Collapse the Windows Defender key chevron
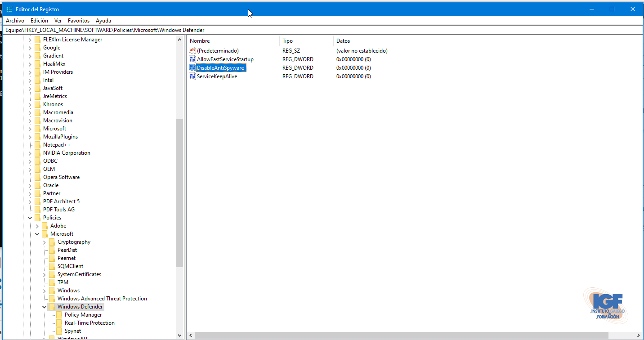The height and width of the screenshot is (340, 644). pos(45,307)
